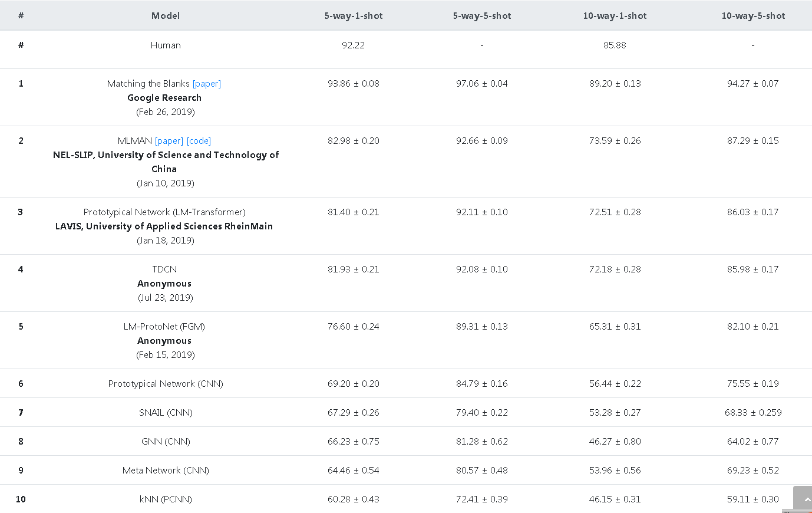The image size is (812, 513).
Task: Click the TDCN model entry
Action: click(164, 269)
